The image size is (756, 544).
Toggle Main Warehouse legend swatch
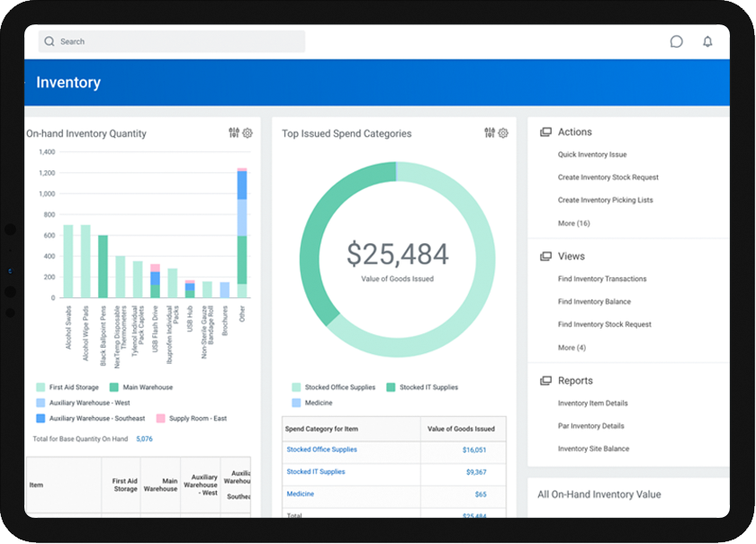coord(114,387)
